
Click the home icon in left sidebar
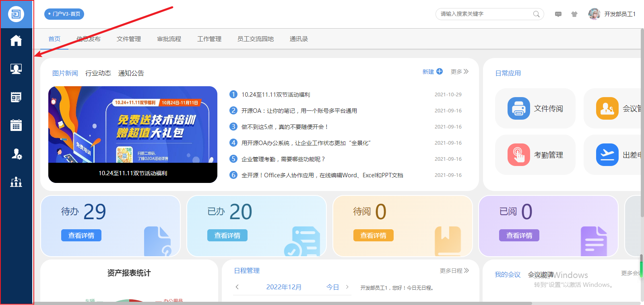coord(16,41)
